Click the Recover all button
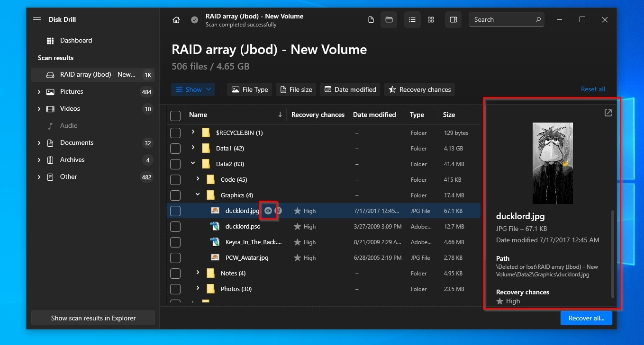The height and width of the screenshot is (345, 644). coord(586,318)
